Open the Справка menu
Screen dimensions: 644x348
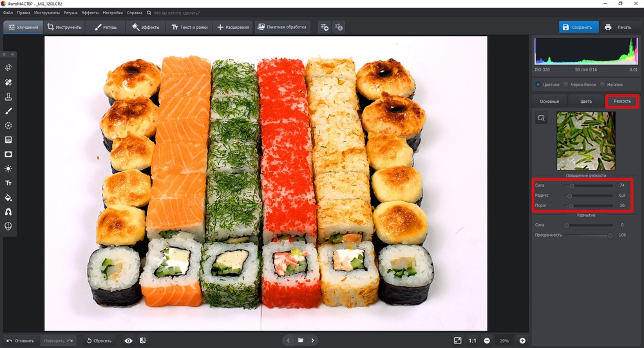(x=135, y=13)
